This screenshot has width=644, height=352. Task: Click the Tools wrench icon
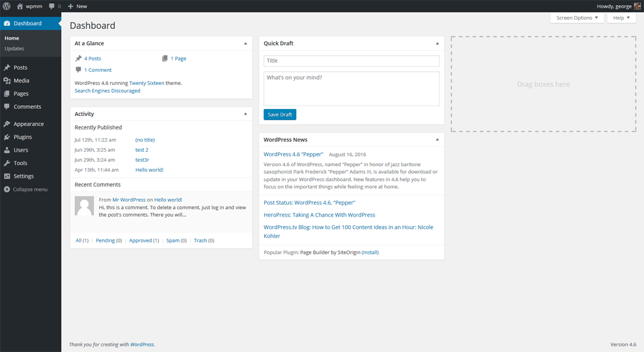(x=7, y=163)
